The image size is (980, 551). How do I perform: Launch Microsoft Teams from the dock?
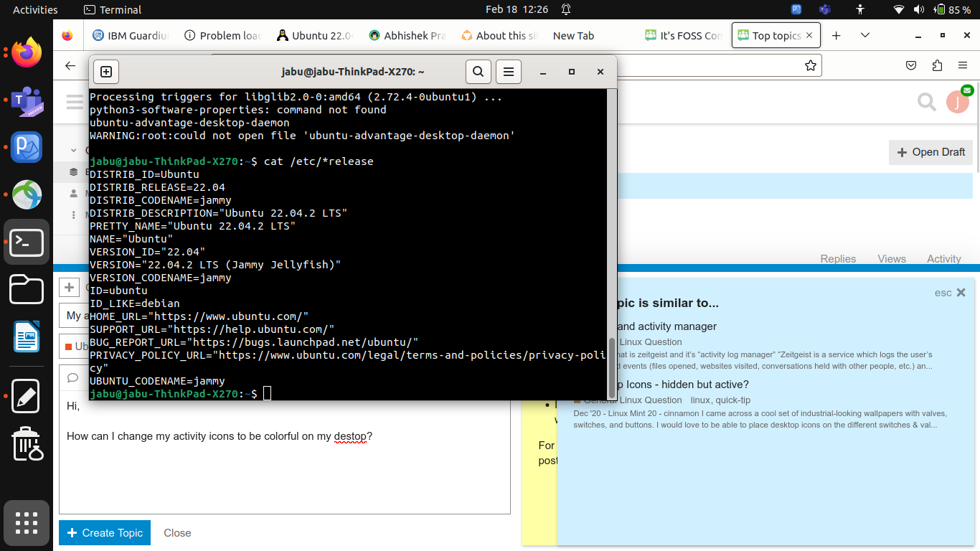pos(27,101)
